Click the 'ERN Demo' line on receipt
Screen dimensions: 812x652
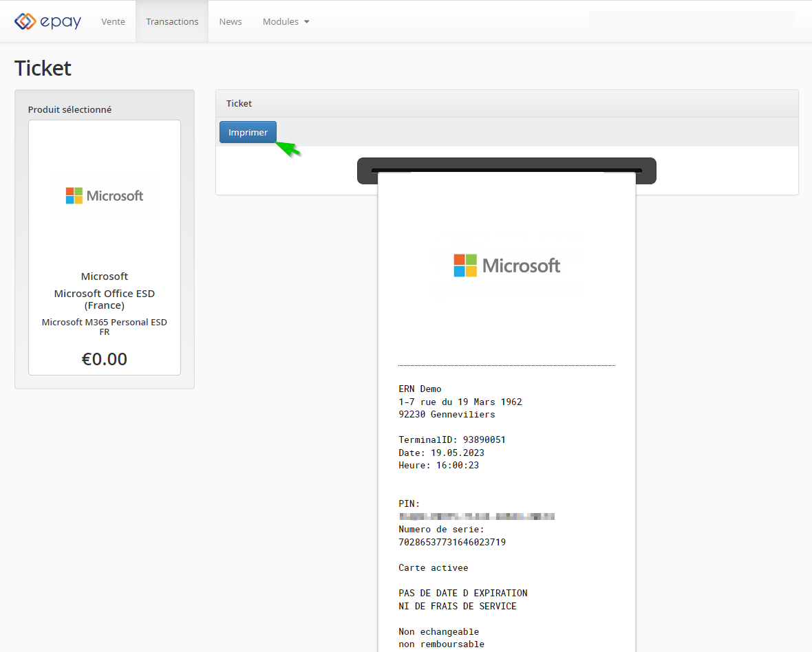[x=420, y=389]
